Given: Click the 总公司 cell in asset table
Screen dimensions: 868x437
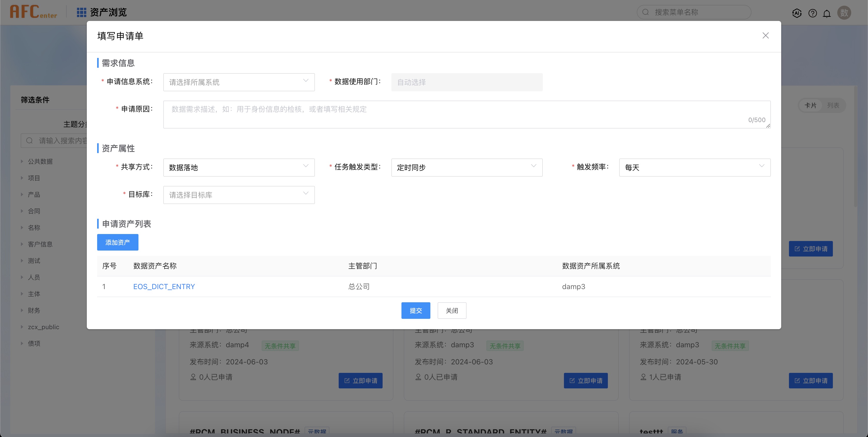Looking at the screenshot, I should (359, 287).
